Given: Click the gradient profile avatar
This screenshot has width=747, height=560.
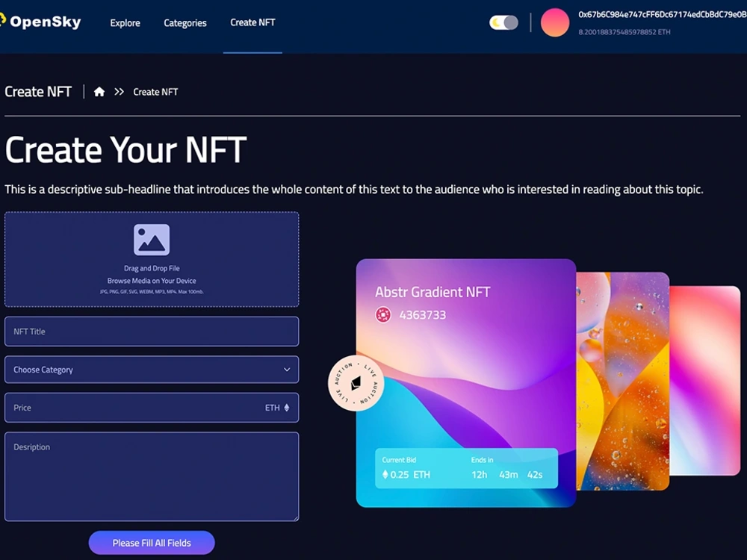Looking at the screenshot, I should 554,22.
